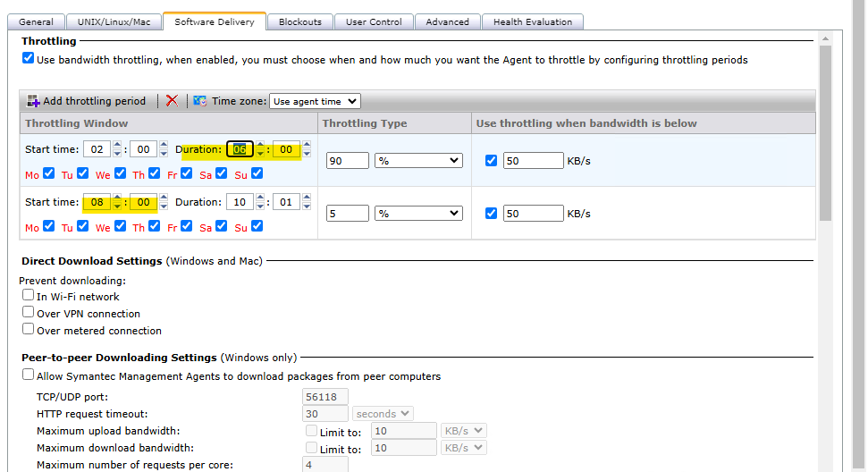The image size is (868, 472).
Task: Click the Time zone globe icon
Action: 199,102
